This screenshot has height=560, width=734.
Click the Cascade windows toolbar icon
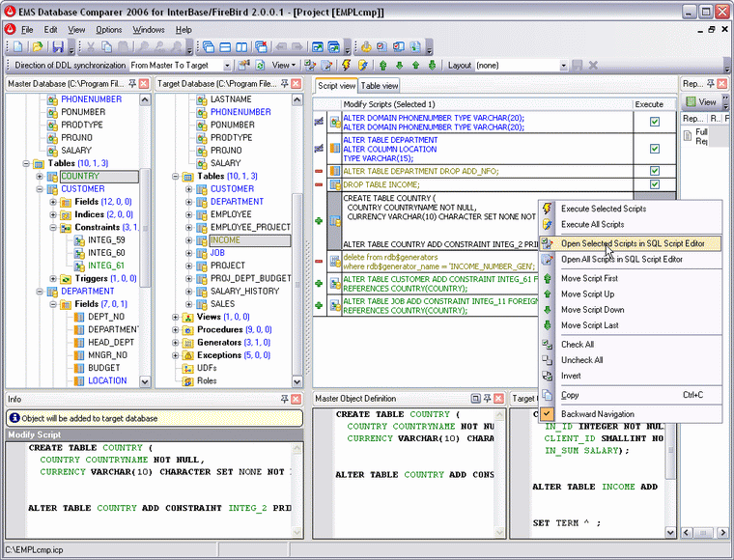coord(209,46)
